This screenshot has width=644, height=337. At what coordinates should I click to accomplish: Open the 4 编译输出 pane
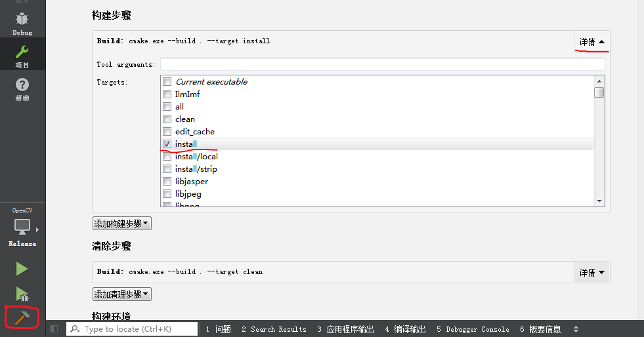[406, 329]
